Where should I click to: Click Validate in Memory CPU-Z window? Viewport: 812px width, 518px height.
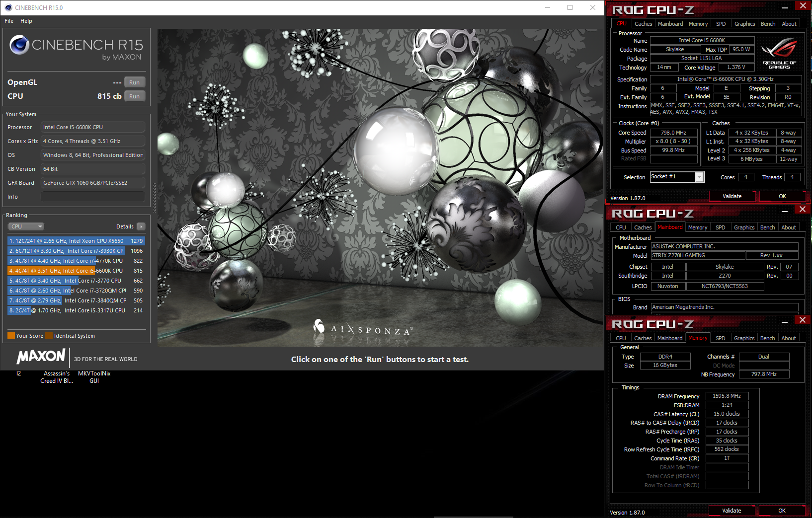pyautogui.click(x=731, y=511)
